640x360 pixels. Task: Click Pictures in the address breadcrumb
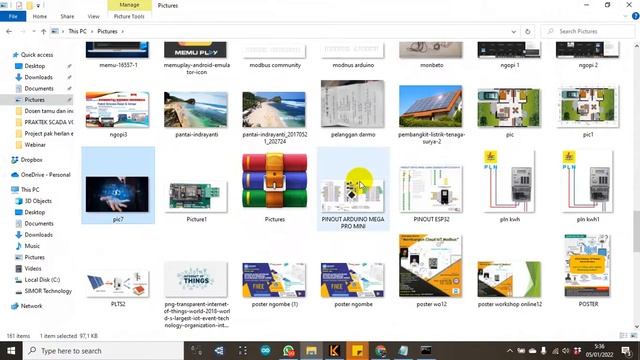click(x=107, y=31)
